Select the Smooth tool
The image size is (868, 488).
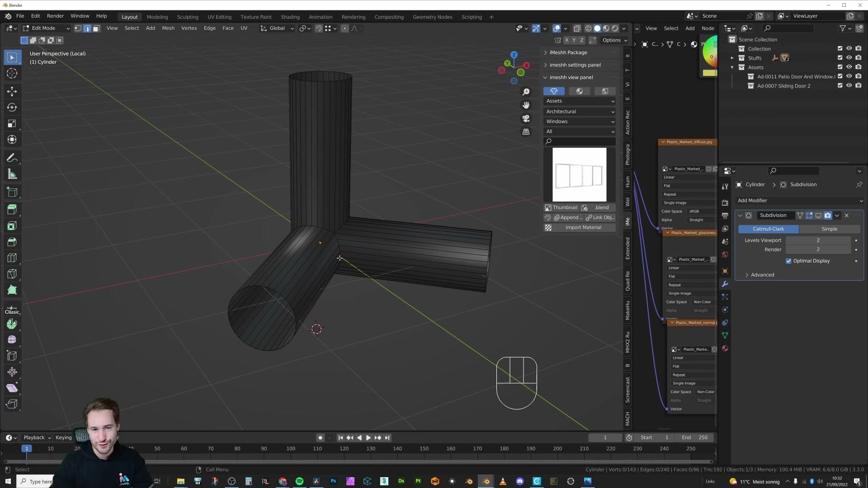click(12, 340)
